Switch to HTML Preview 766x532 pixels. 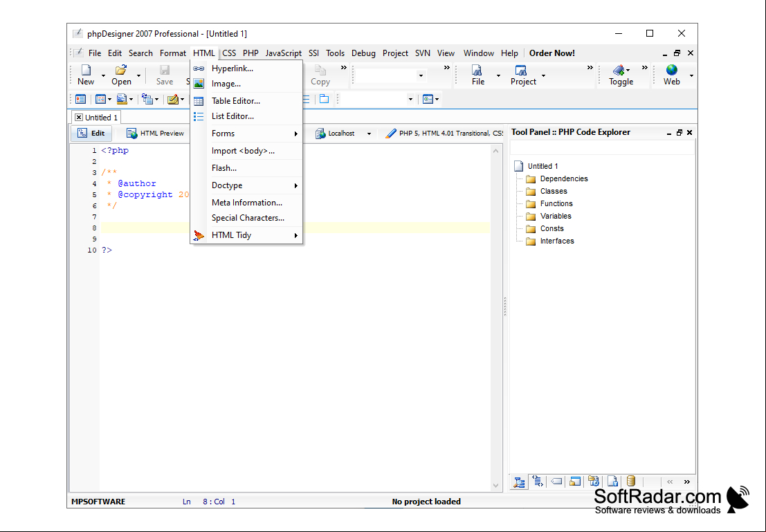(x=155, y=134)
